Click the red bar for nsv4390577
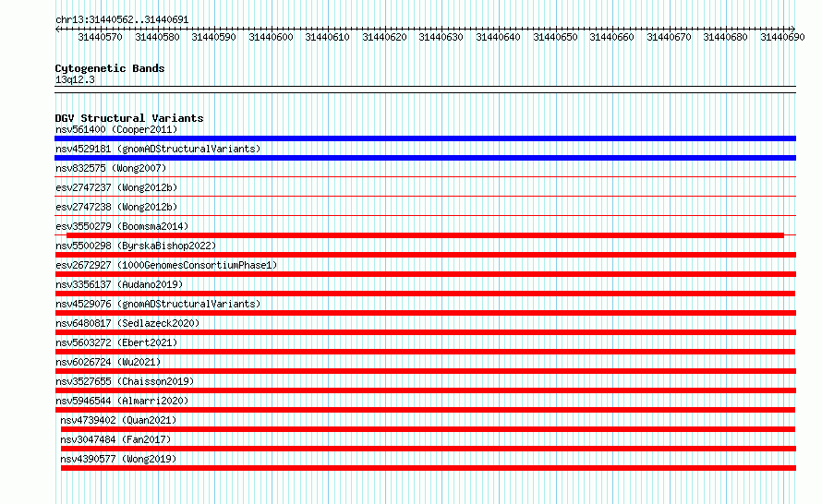822x504 pixels. click(x=429, y=468)
